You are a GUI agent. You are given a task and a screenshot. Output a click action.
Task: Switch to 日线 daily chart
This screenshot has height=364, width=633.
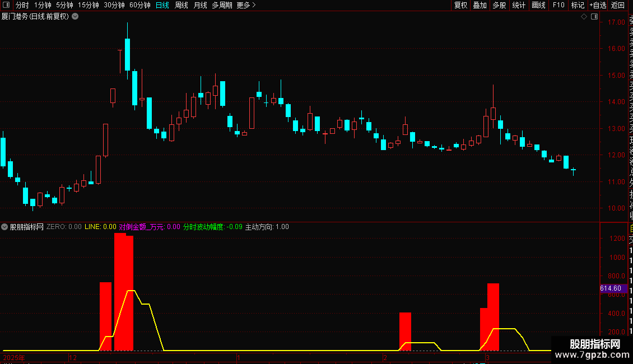point(162,5)
